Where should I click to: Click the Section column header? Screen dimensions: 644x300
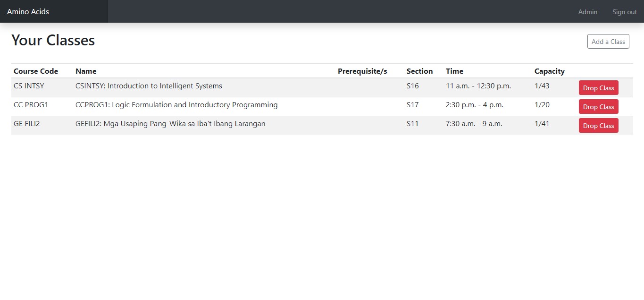(x=419, y=71)
